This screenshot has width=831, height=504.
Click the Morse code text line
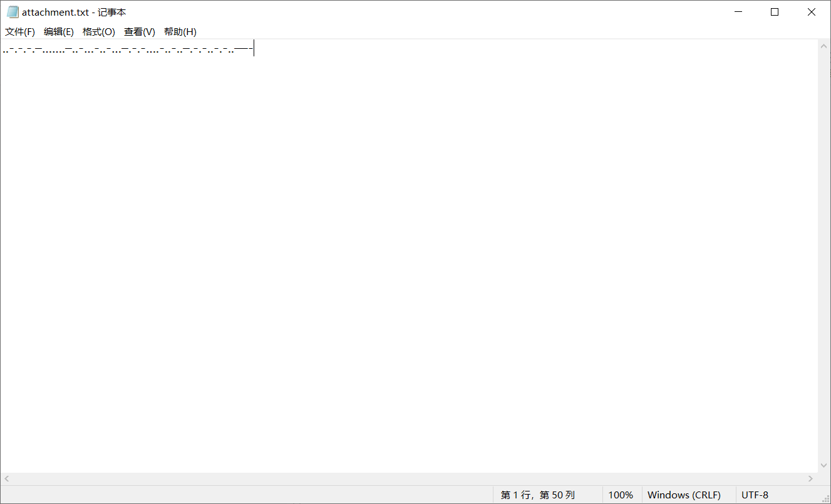[128, 49]
